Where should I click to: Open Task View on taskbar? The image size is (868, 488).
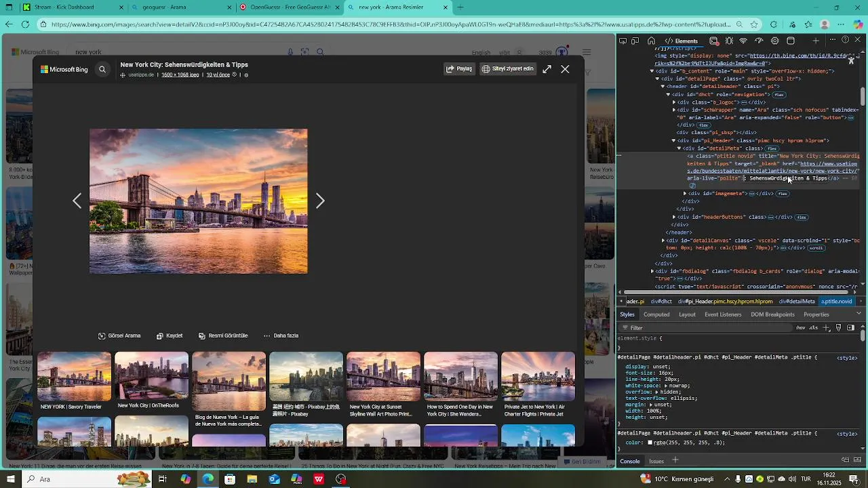163,479
